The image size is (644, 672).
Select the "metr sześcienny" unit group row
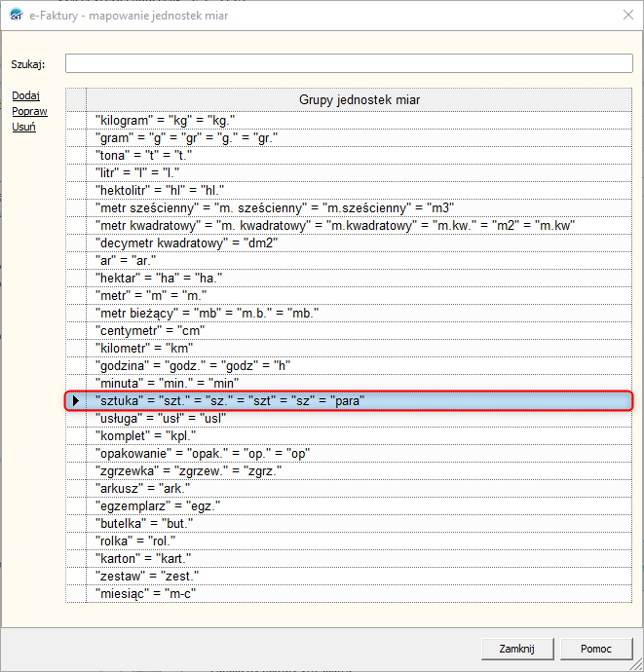275,207
